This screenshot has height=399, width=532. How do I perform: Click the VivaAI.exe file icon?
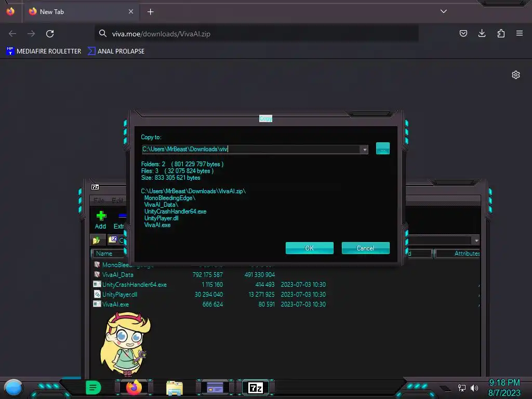pos(97,304)
